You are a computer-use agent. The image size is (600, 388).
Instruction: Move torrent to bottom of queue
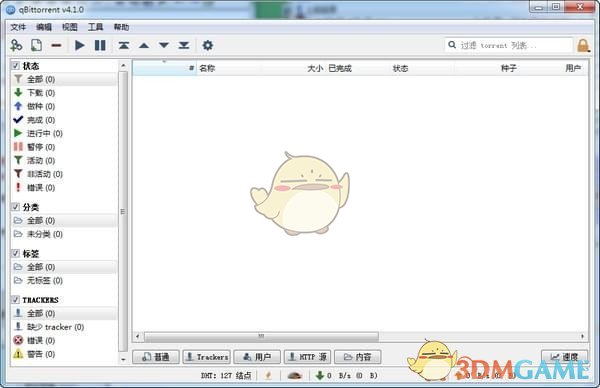[x=184, y=46]
